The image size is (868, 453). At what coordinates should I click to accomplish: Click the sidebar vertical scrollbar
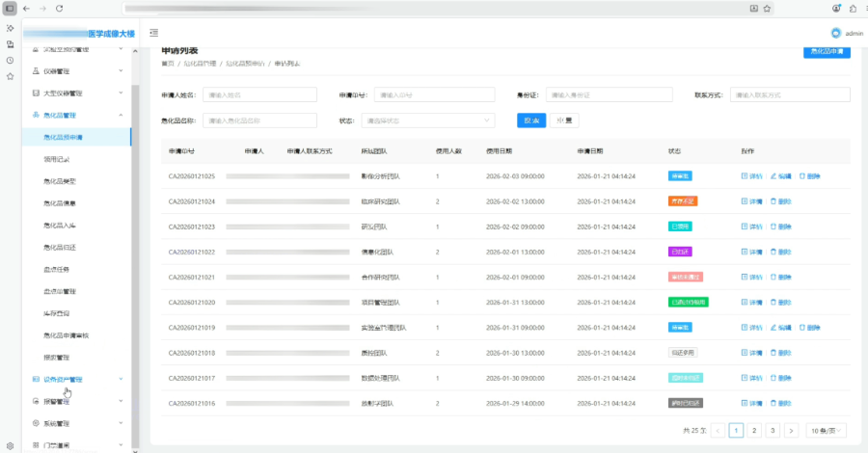coord(136,265)
